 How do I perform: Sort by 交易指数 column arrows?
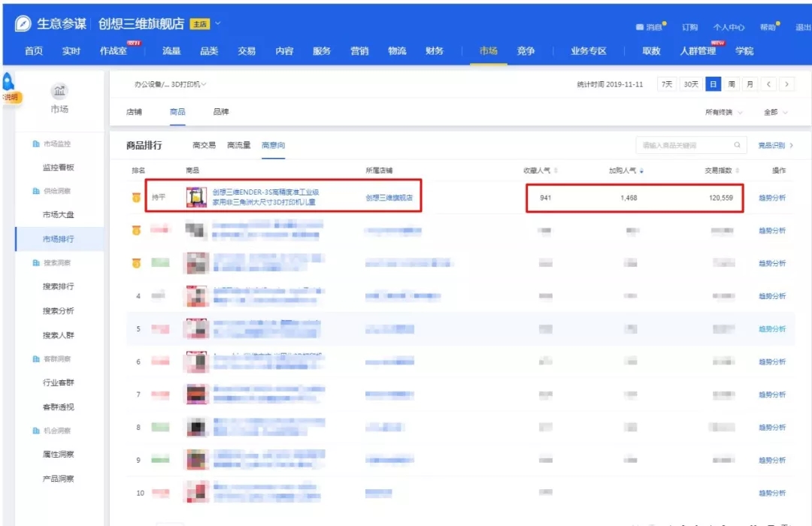point(737,171)
